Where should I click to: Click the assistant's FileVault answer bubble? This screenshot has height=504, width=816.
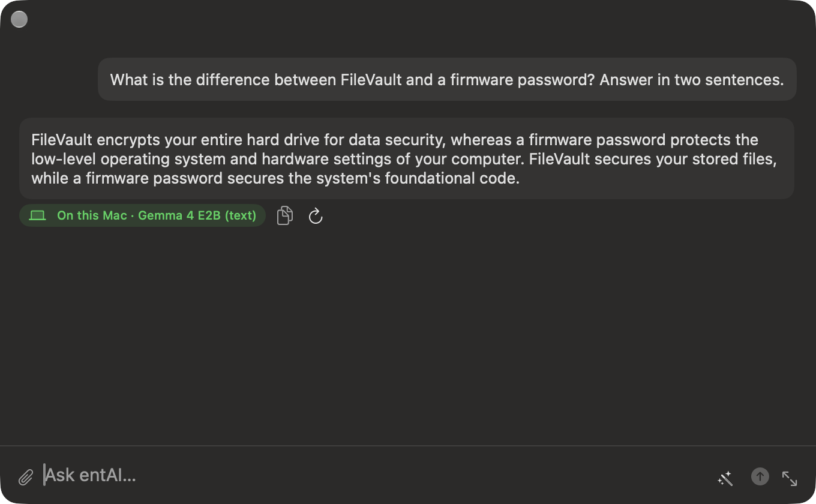pyautogui.click(x=407, y=158)
